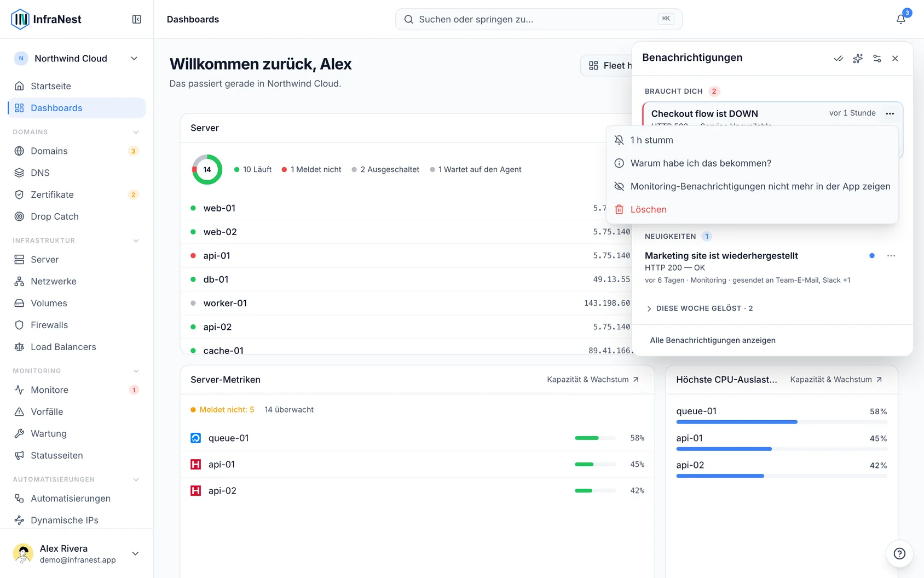Open the help question mark button

[899, 553]
